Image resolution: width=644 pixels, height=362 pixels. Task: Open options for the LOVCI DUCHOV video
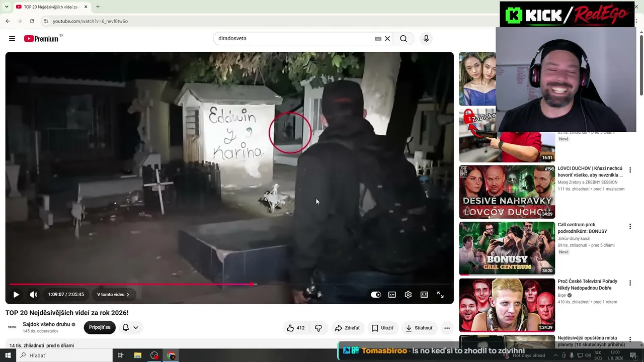[630, 170]
